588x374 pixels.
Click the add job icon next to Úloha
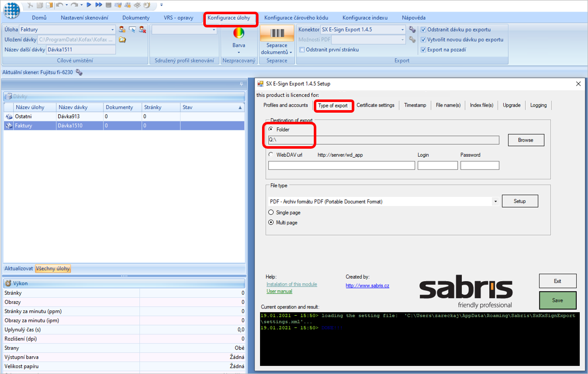[x=122, y=29]
